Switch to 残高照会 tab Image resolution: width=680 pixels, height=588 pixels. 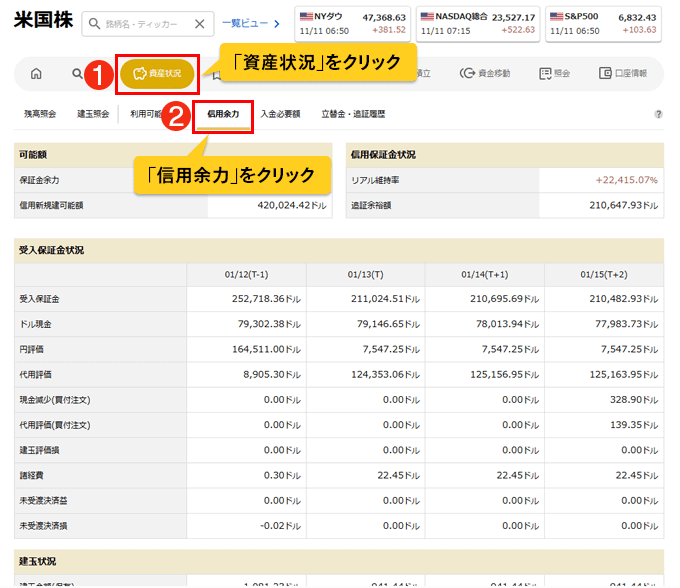[41, 114]
